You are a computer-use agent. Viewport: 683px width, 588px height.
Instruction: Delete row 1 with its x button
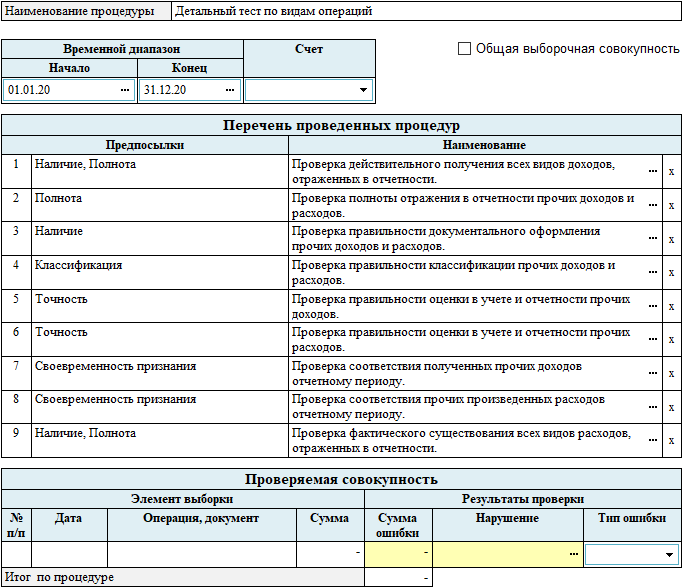pos(672,172)
